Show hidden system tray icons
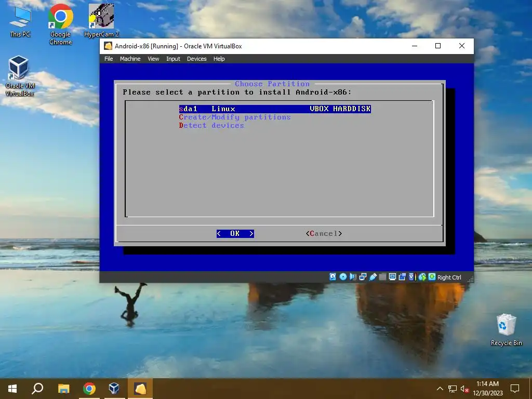 440,389
